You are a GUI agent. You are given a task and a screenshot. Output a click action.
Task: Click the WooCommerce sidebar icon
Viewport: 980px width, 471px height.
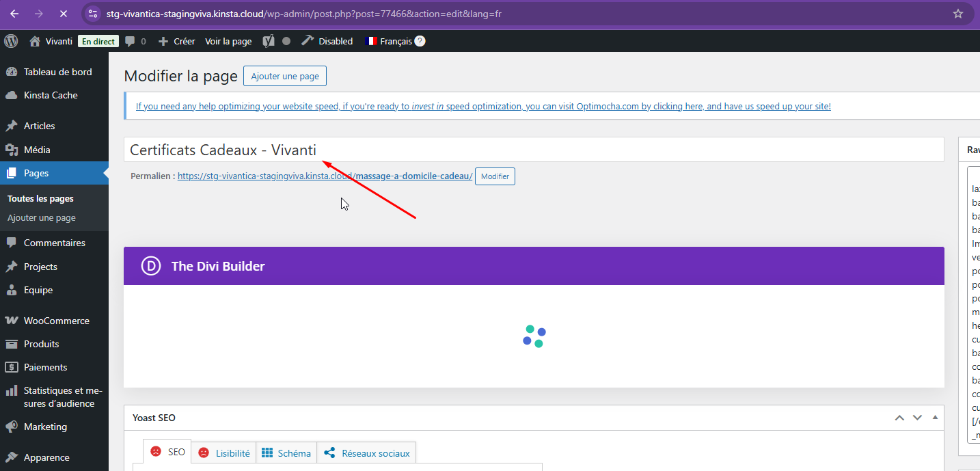pyautogui.click(x=11, y=321)
